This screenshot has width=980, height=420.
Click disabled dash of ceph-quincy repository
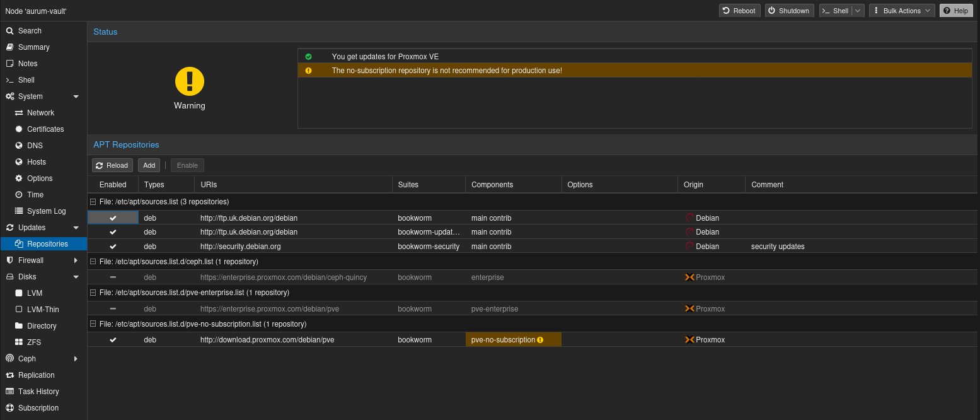(113, 277)
